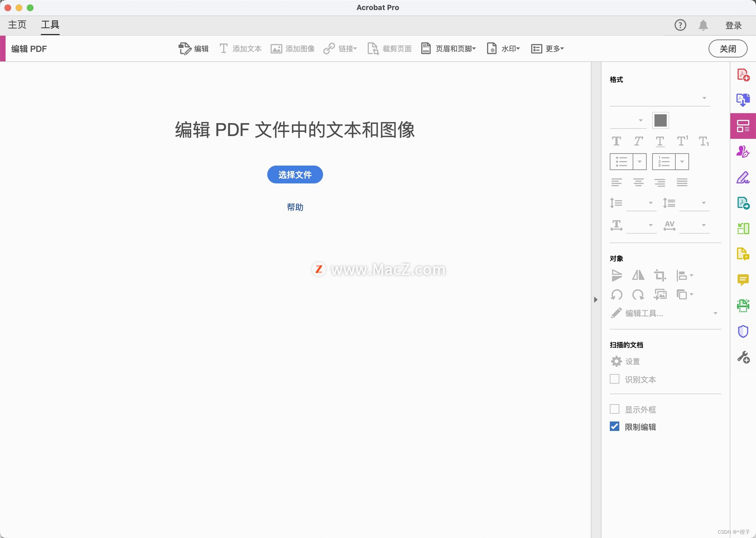756x538 pixels.
Task: Click the Create PDF icon in the right sidebar
Action: pos(743,75)
